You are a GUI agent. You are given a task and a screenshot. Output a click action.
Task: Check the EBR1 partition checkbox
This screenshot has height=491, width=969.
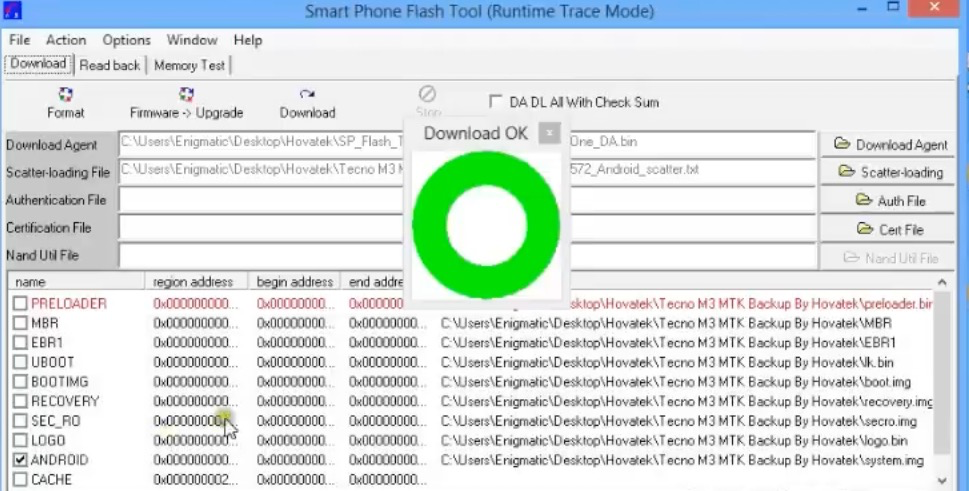(20, 343)
